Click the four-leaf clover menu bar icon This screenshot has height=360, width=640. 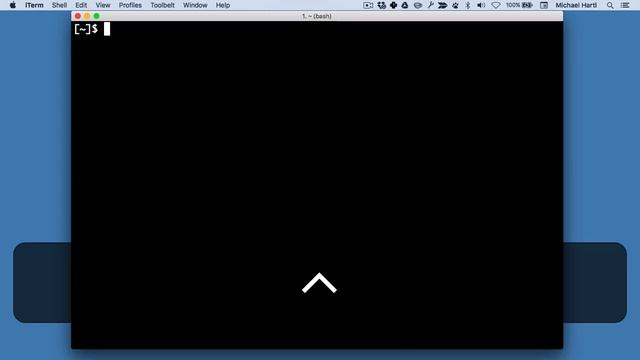tap(393, 5)
